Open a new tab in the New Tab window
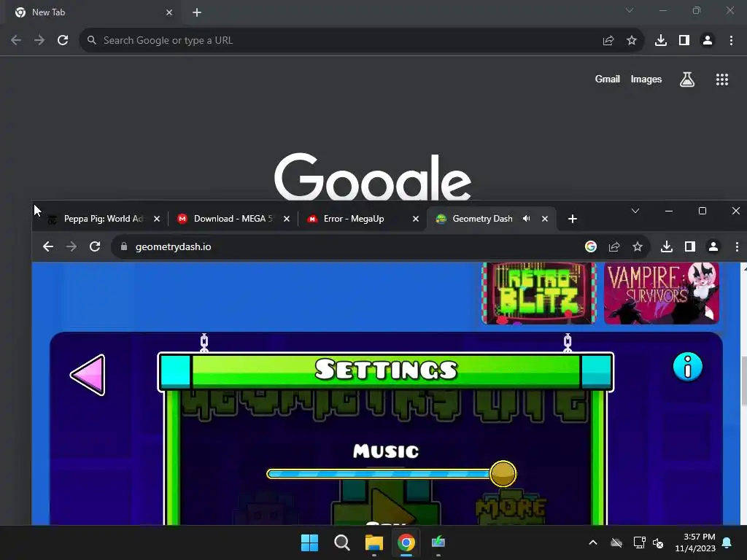Viewport: 747px width, 560px height. tap(197, 12)
